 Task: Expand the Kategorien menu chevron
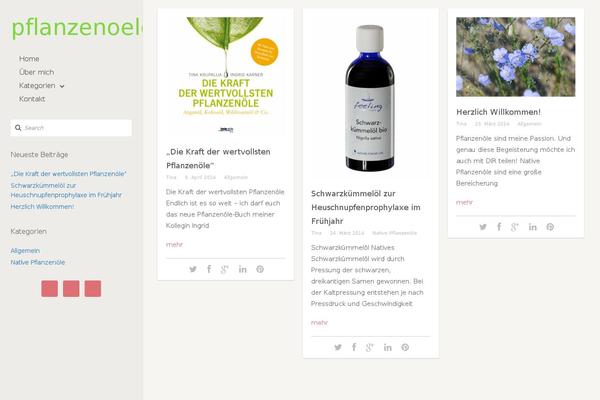(x=62, y=86)
